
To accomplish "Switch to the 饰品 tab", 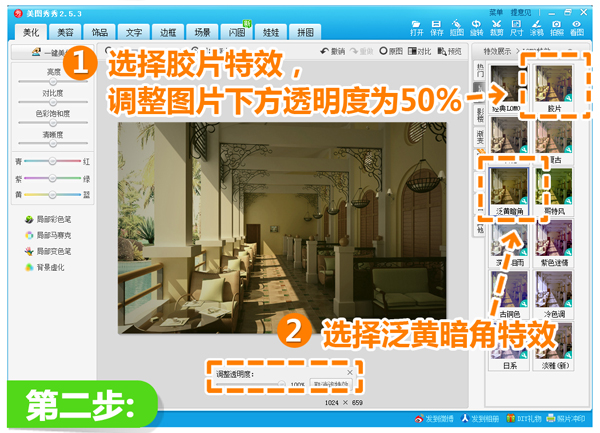I will pyautogui.click(x=99, y=32).
